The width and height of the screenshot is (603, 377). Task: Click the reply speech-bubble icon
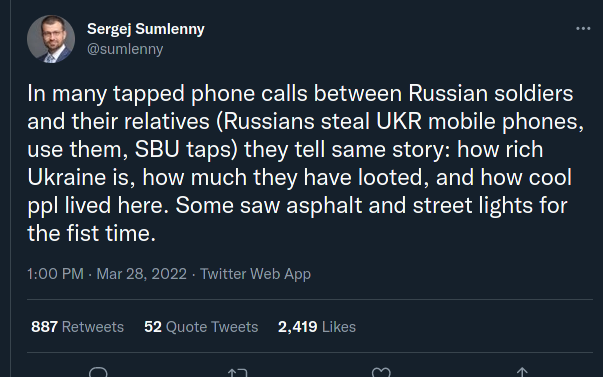click(x=98, y=372)
